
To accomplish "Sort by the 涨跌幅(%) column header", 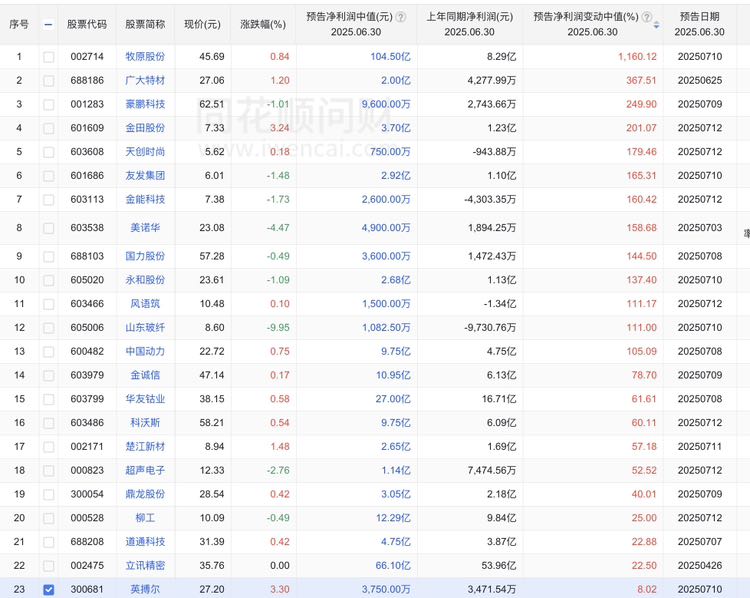I will (x=263, y=24).
